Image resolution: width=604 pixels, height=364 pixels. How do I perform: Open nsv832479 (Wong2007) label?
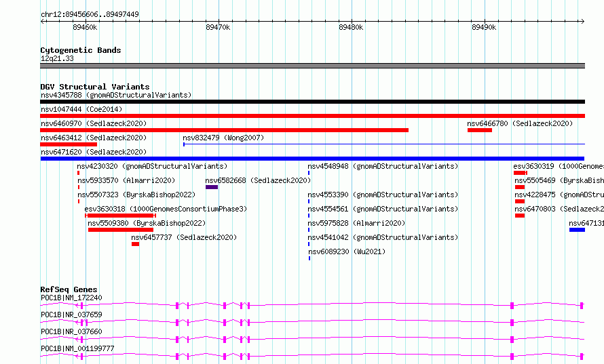point(223,138)
